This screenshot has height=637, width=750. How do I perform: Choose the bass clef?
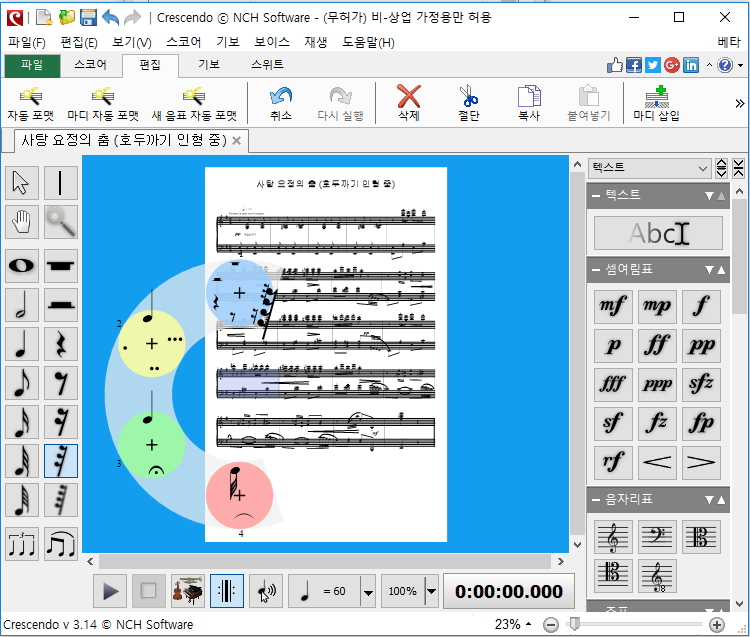[657, 537]
